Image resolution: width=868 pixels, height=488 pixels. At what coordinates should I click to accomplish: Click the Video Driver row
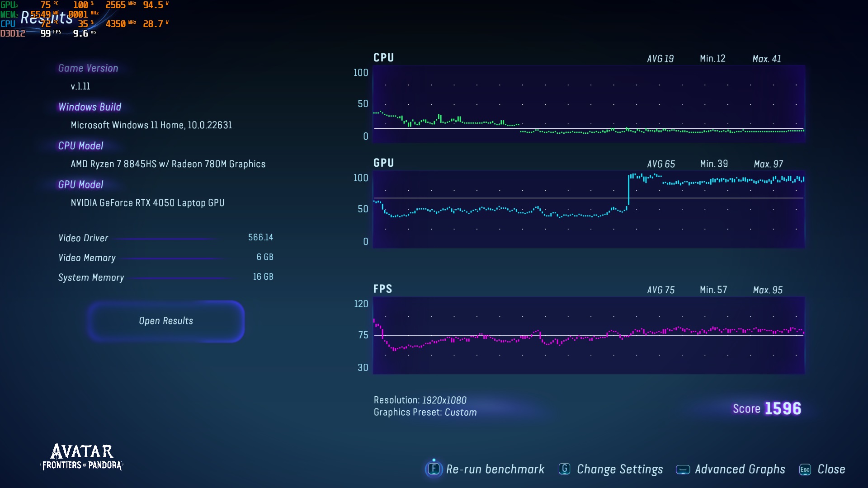click(165, 238)
